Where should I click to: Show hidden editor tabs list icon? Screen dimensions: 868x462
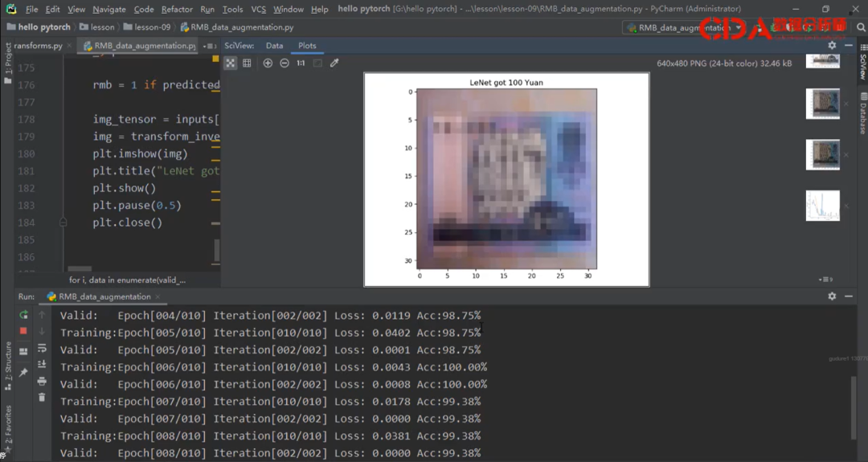click(209, 46)
